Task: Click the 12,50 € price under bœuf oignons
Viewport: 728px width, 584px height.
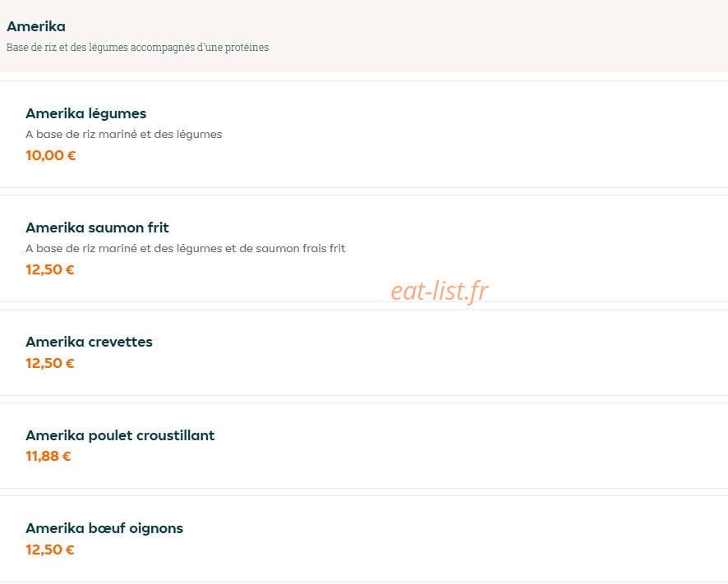Action: (50, 550)
